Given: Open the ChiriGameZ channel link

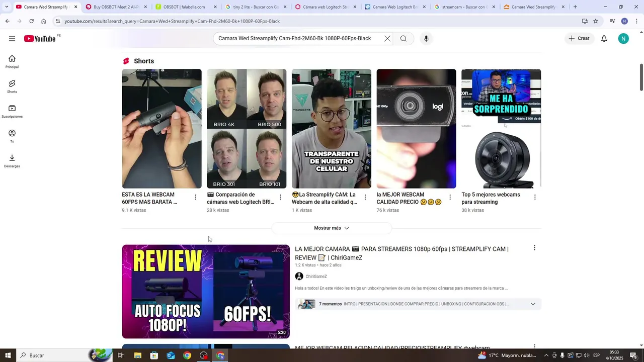Looking at the screenshot, I should (316, 277).
